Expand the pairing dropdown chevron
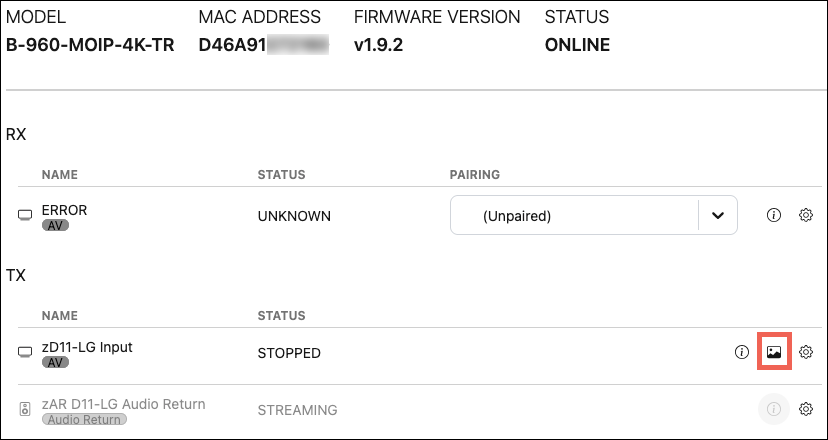Viewport: 828px width, 440px height. click(717, 215)
